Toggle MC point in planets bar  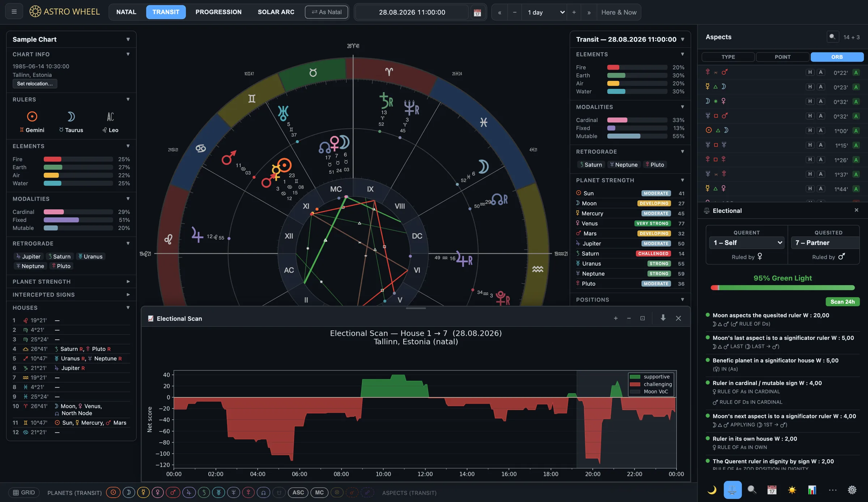319,492
